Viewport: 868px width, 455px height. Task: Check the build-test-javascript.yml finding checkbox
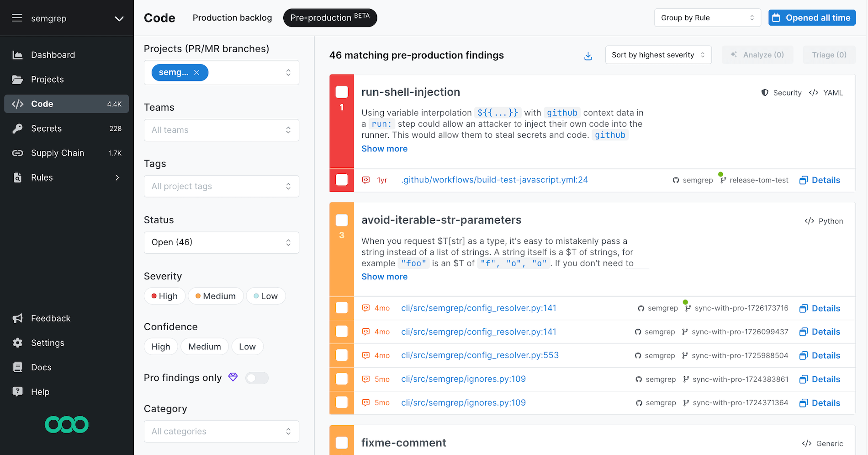point(342,180)
